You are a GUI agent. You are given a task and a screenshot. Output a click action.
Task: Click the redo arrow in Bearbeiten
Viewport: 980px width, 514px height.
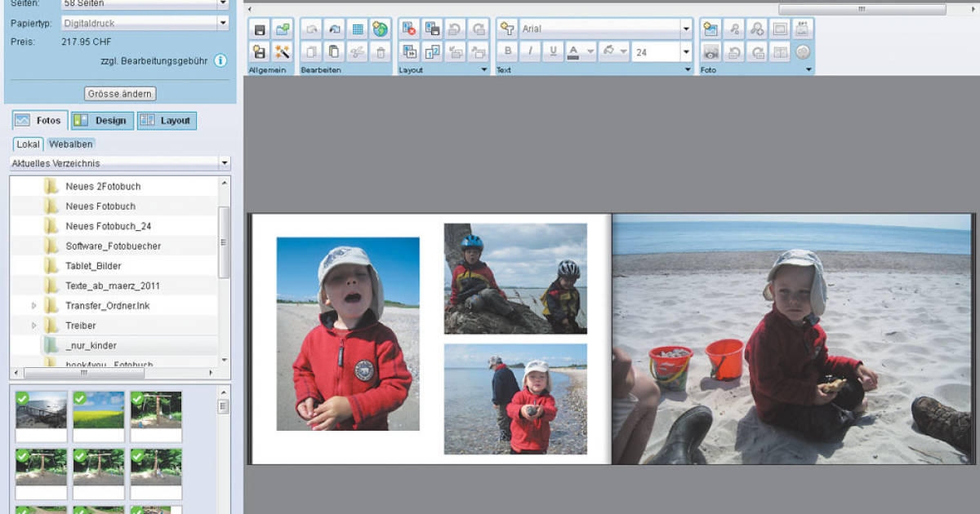click(x=334, y=29)
